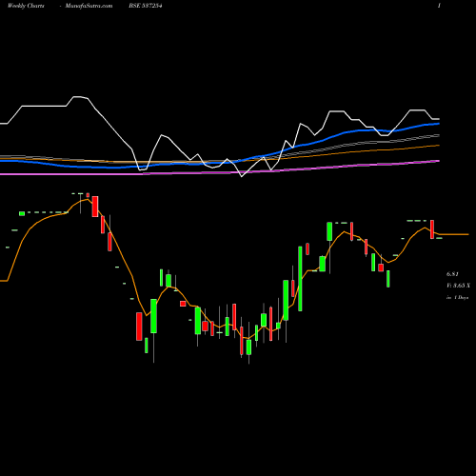Viewport: 476px width, 476px height.
Task: Click the 'BSE 537254' symbol text
Action: 146,6
